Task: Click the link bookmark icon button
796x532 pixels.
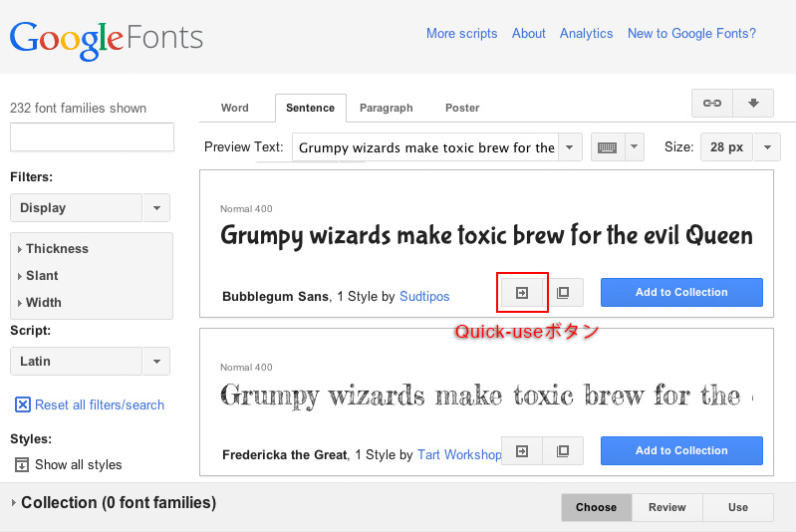Action: tap(712, 103)
